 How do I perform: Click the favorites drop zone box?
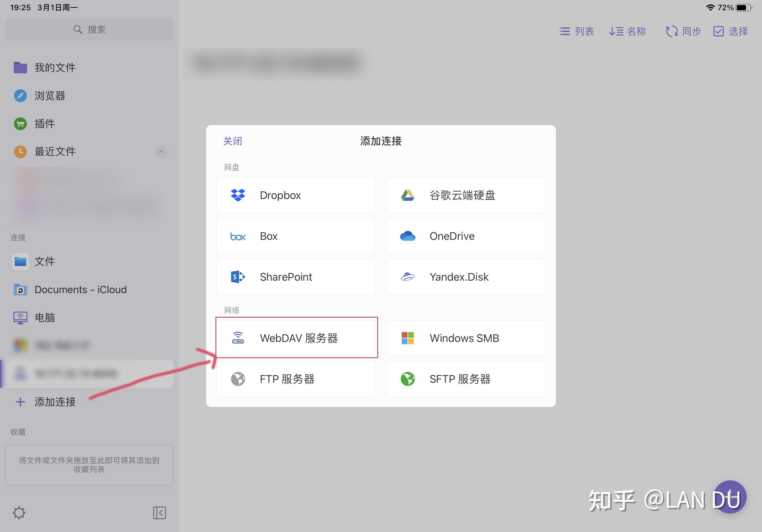point(89,465)
